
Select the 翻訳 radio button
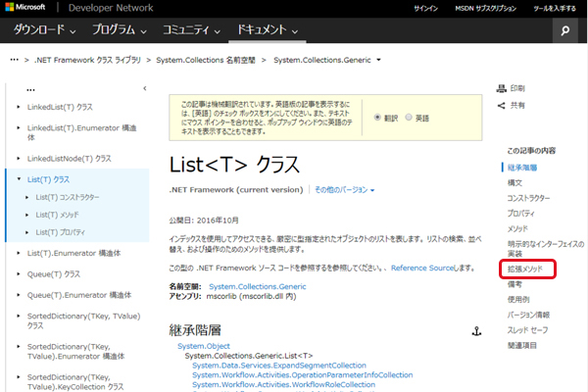pyautogui.click(x=377, y=118)
